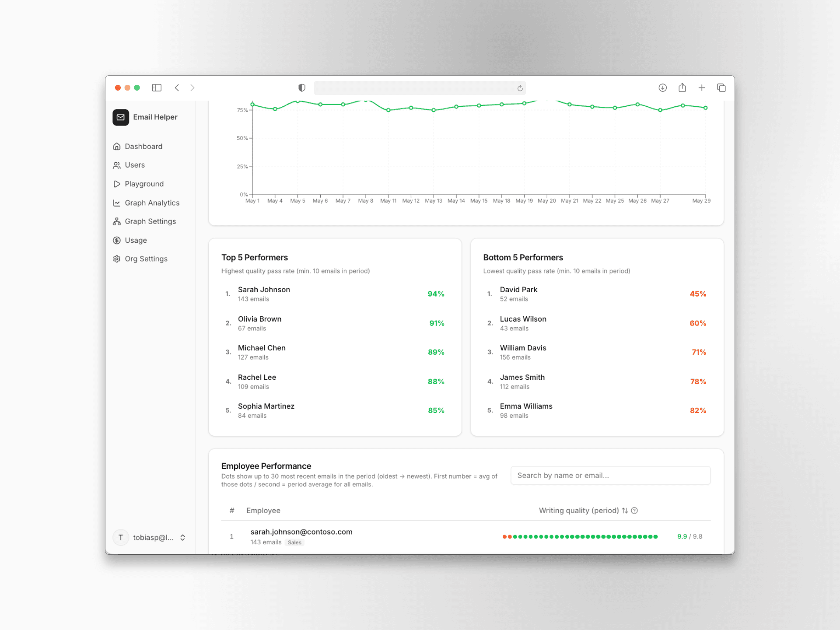
Task: Show tab overview icon
Action: pyautogui.click(x=721, y=88)
